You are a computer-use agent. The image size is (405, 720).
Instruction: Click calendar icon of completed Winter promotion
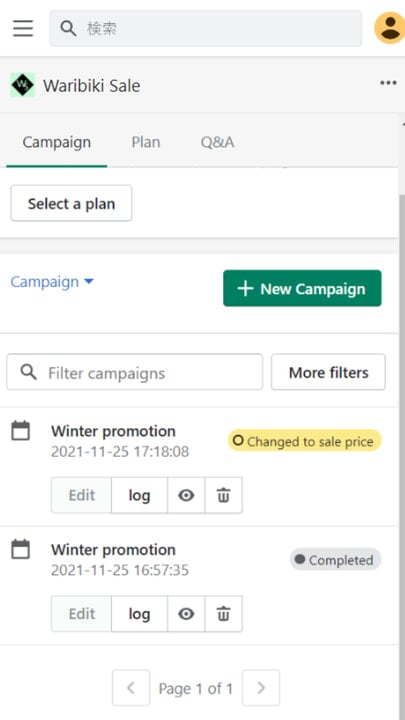pyautogui.click(x=21, y=549)
